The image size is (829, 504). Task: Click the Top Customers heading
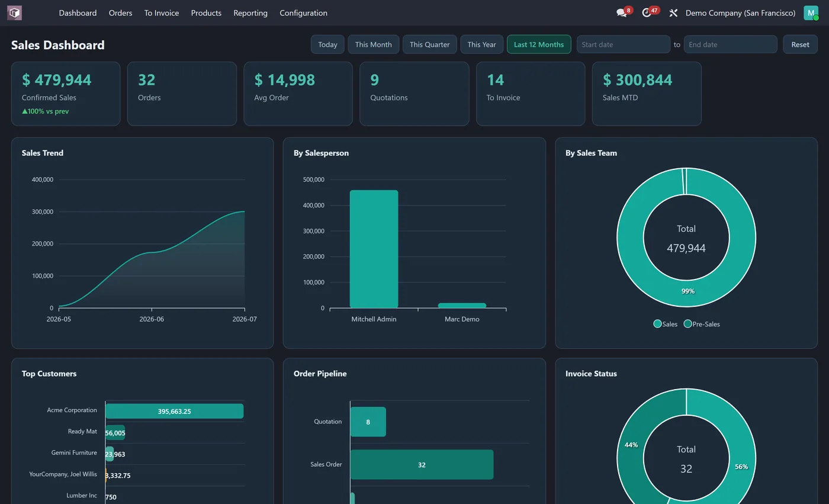(49, 374)
